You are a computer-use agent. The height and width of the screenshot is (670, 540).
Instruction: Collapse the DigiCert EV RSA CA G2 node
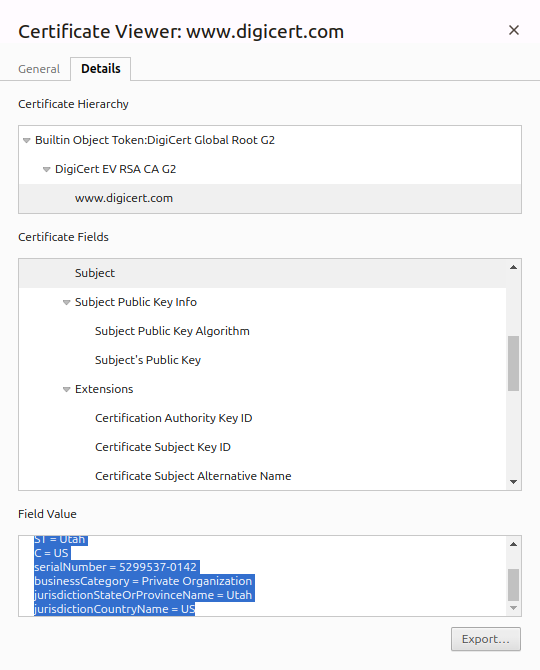pos(47,169)
